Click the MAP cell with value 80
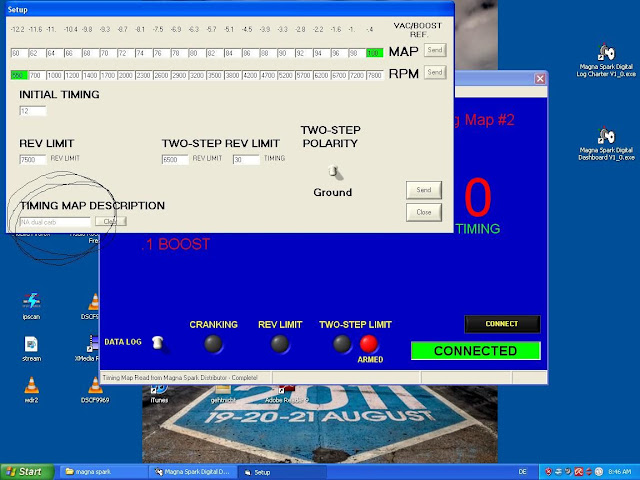 coord(197,53)
